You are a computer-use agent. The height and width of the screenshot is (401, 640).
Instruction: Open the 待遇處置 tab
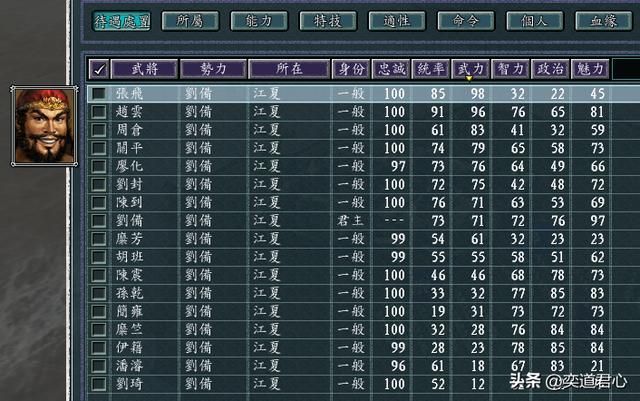(x=122, y=21)
